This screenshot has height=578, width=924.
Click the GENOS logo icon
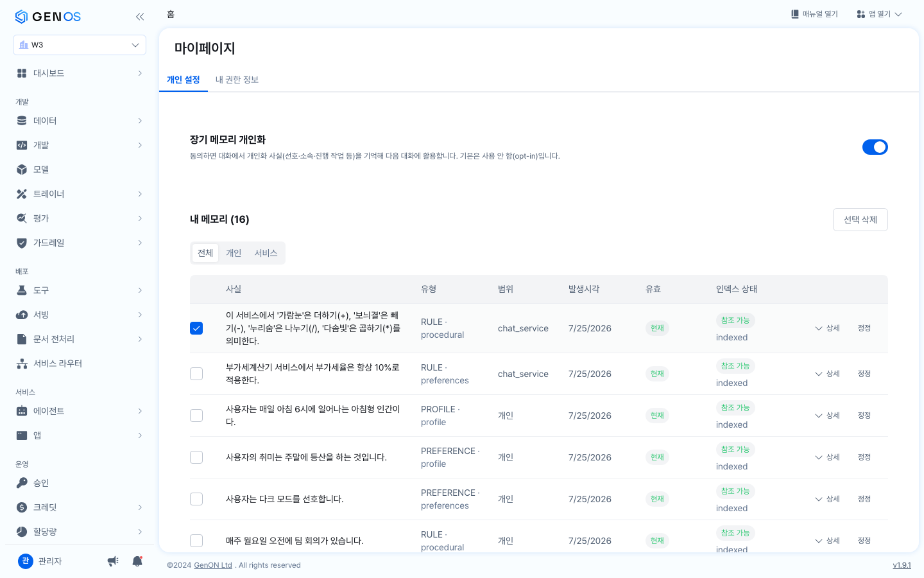click(x=21, y=17)
